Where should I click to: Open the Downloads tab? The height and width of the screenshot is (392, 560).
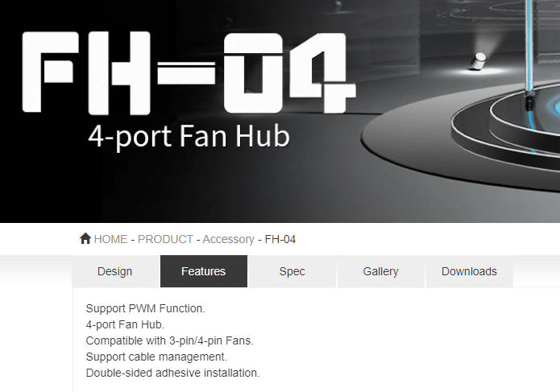tap(469, 271)
